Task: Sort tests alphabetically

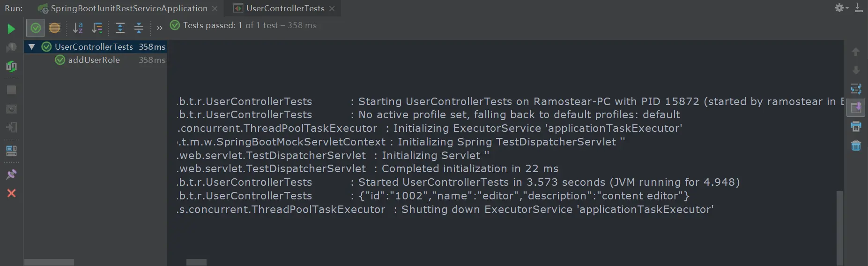Action: pos(78,28)
